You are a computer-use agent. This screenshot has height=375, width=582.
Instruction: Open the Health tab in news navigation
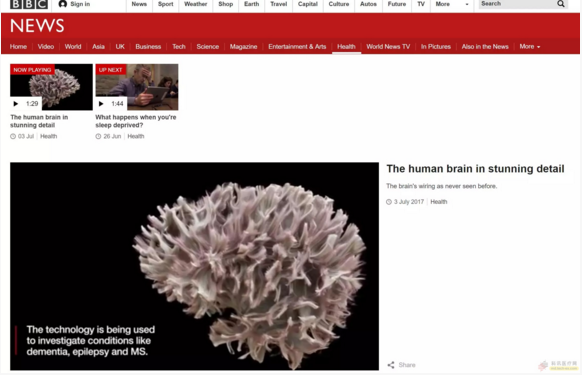(x=346, y=46)
